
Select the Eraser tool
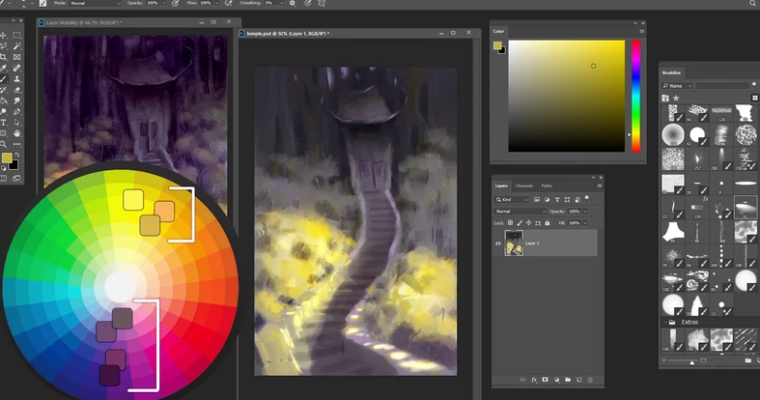[x=16, y=90]
